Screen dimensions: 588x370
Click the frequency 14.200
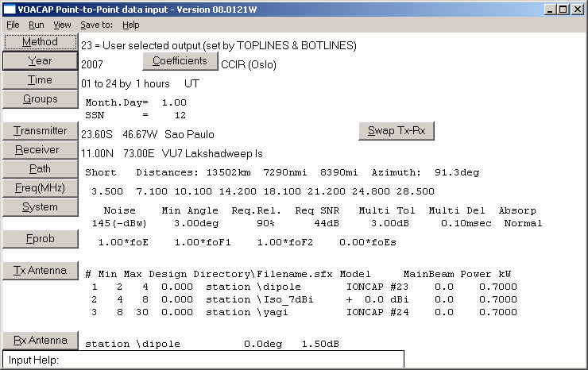[238, 191]
